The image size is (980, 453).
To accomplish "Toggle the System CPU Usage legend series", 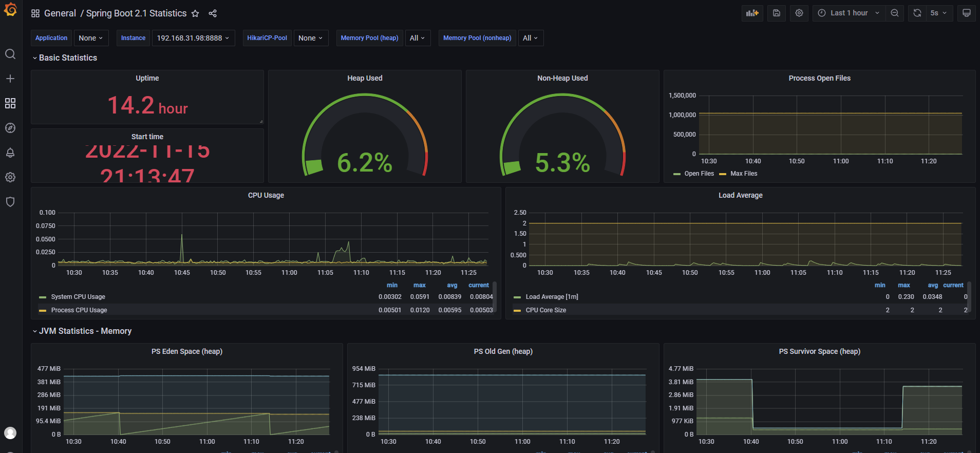I will click(x=78, y=297).
